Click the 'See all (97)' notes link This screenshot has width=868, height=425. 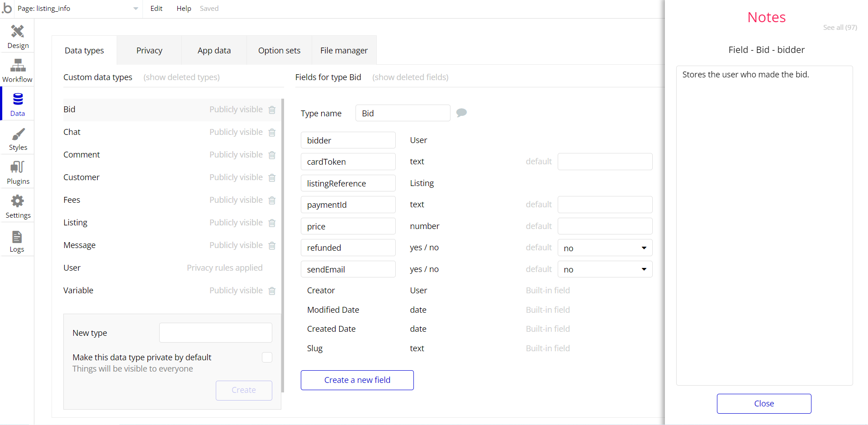840,28
